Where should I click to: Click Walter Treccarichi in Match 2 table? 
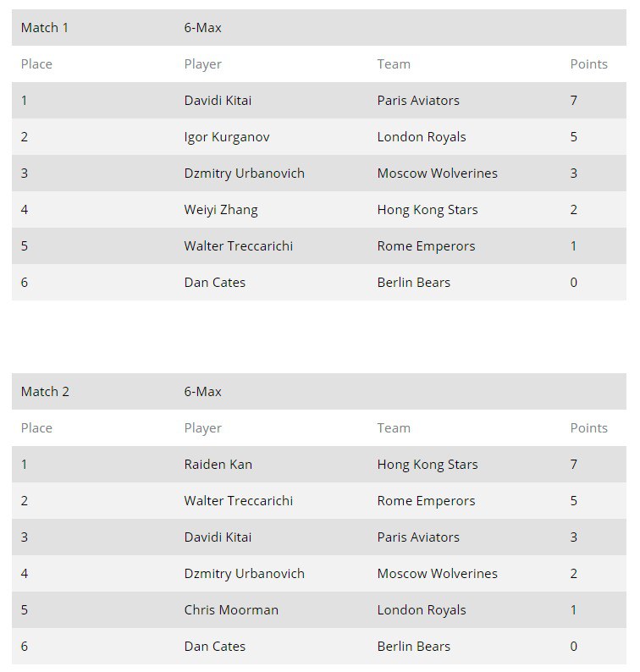click(x=238, y=501)
